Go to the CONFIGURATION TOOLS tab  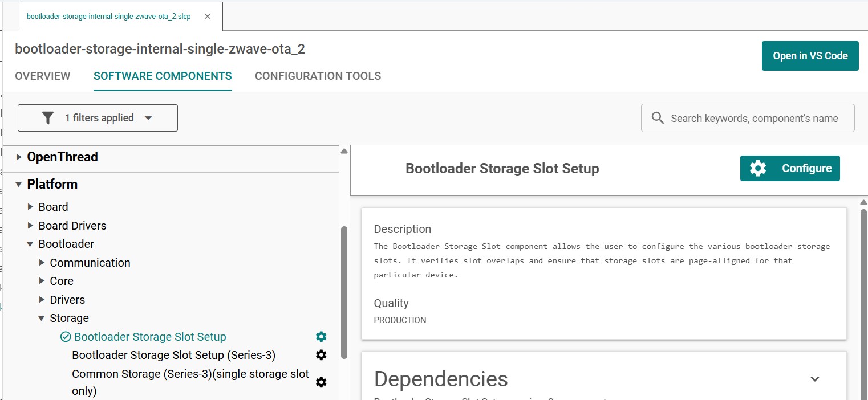[x=318, y=76]
